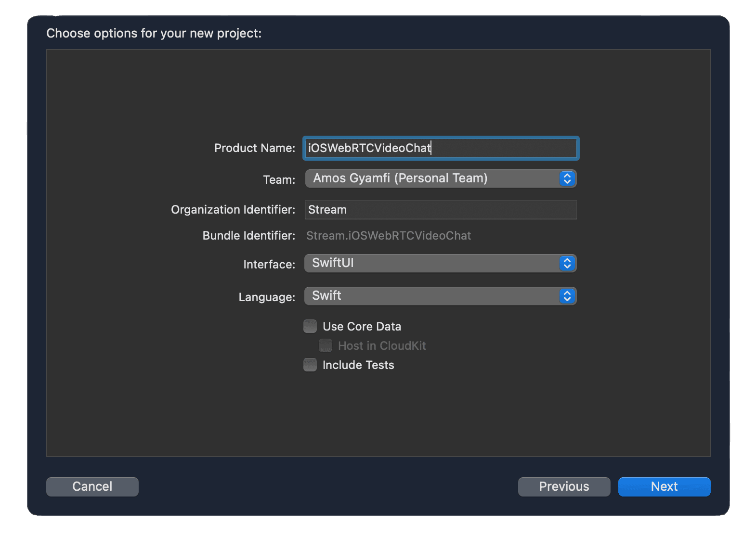
Task: Select the Stream.iOSWebRTCVideoChat bundle identifier text
Action: [x=389, y=236]
